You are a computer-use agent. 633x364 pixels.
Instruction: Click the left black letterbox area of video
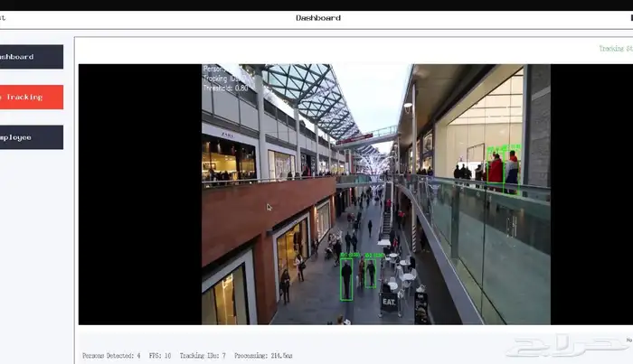140,194
